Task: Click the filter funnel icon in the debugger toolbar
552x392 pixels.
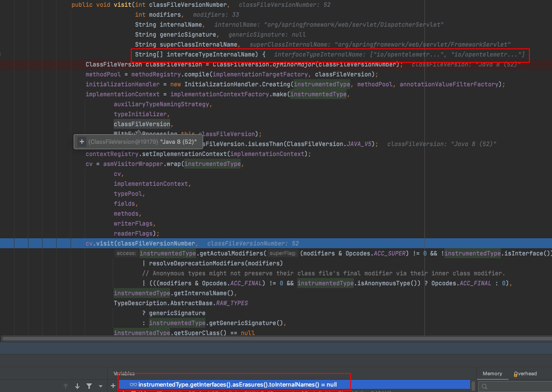Action: tap(90, 386)
